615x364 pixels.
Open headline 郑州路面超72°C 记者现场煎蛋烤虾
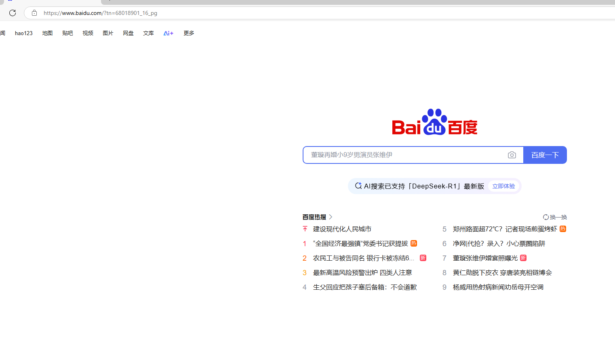pyautogui.click(x=505, y=229)
